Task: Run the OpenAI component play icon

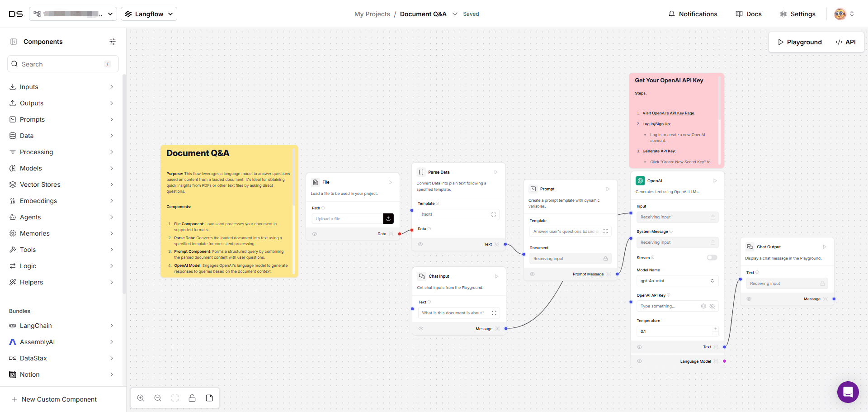Action: pos(715,181)
